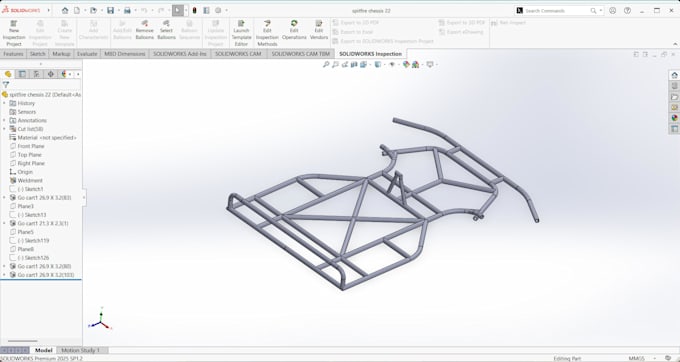The width and height of the screenshot is (680, 362).
Task: Expand the Annotations tree node
Action: click(4, 121)
